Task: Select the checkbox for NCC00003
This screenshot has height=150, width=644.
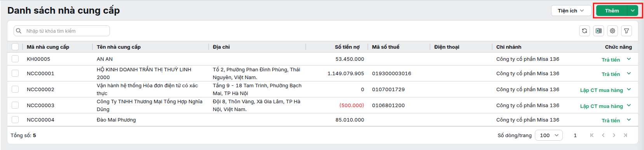Action: click(15, 105)
